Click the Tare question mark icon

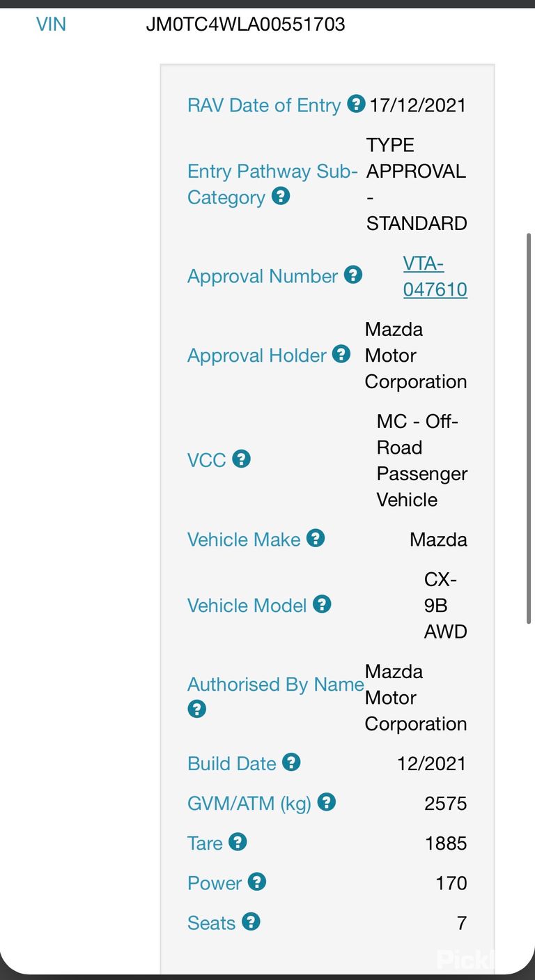[238, 841]
